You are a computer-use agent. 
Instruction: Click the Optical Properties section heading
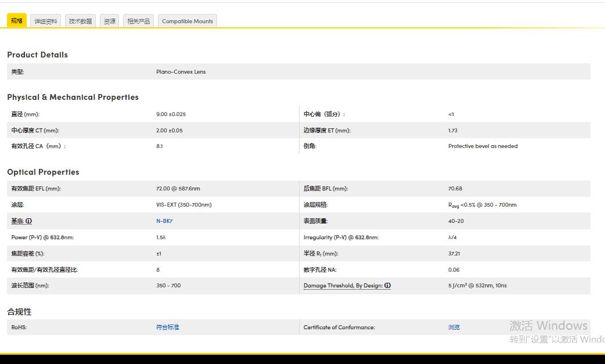pyautogui.click(x=43, y=172)
